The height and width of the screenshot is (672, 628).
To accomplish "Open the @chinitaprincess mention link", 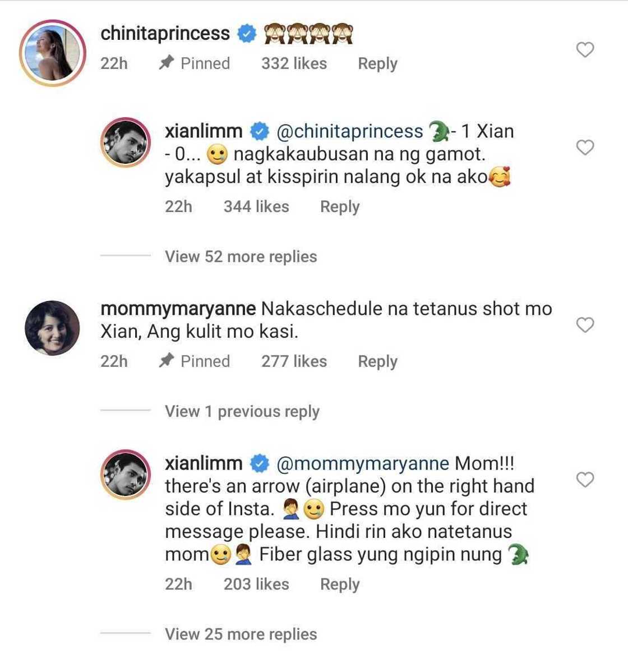I will point(349,131).
